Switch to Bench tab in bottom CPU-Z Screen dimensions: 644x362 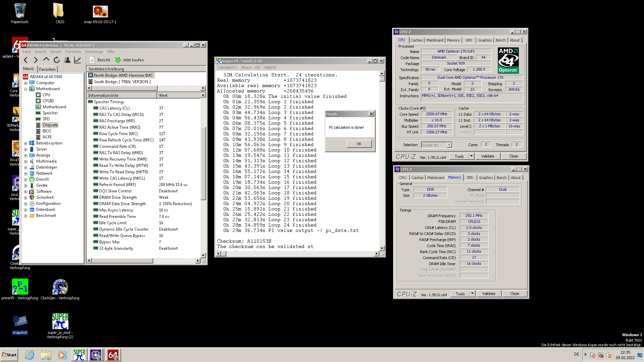(501, 178)
